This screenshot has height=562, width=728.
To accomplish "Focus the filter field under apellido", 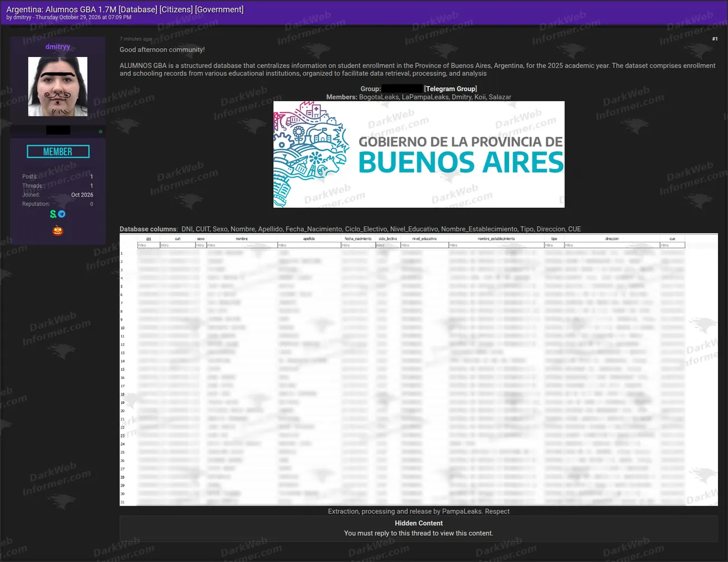I will point(309,245).
